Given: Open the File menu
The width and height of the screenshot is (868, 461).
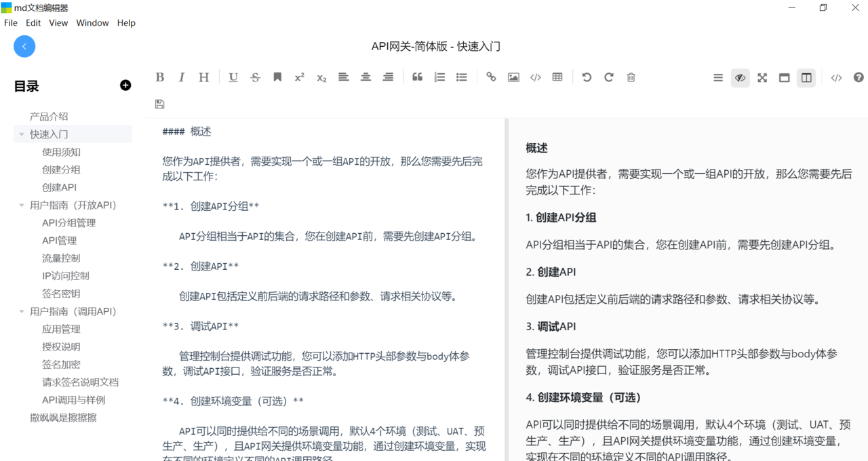Looking at the screenshot, I should click(11, 22).
